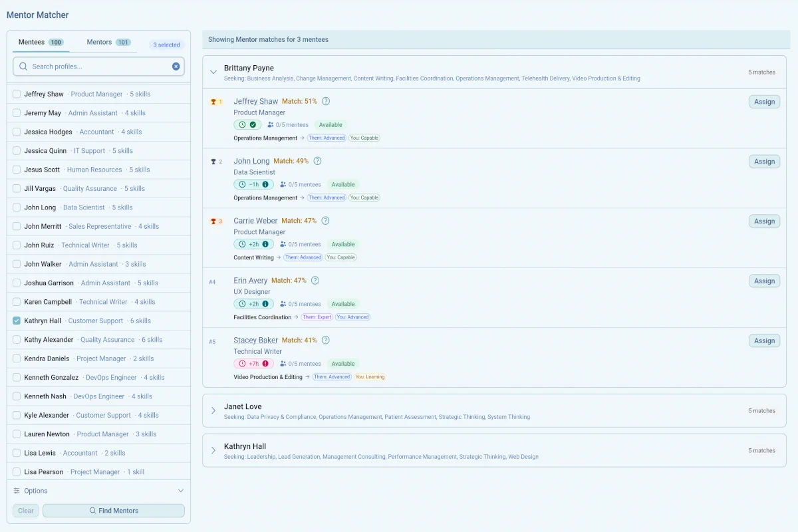Check the Lisa Lewis checkbox

tap(17, 453)
